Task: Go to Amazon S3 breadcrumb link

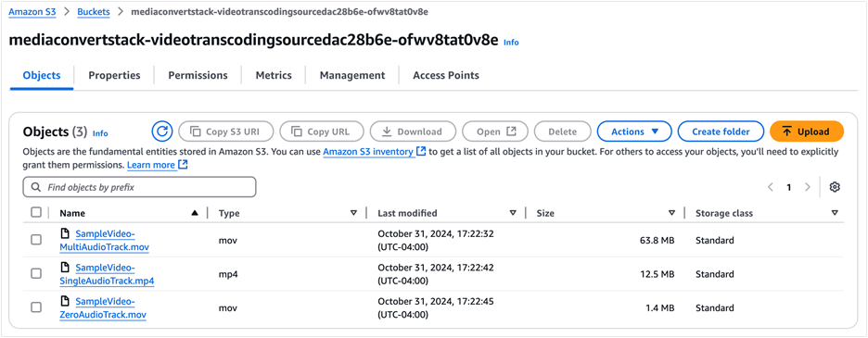Action: (32, 12)
